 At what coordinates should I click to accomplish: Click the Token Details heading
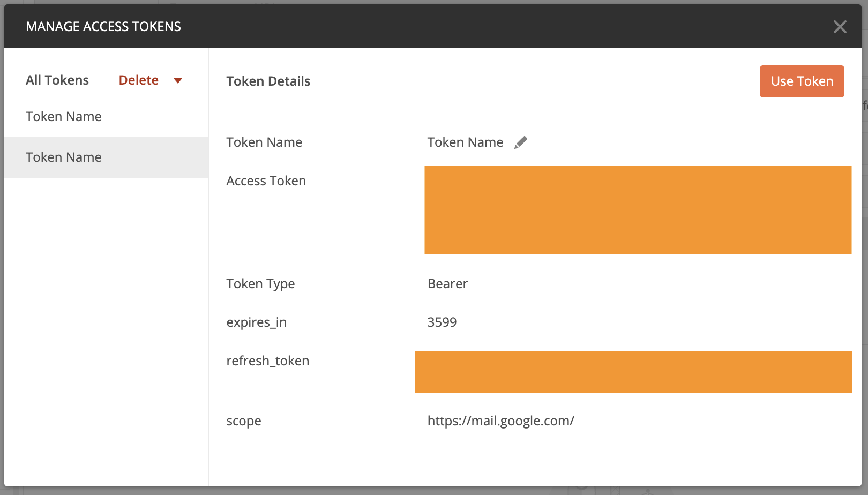268,81
